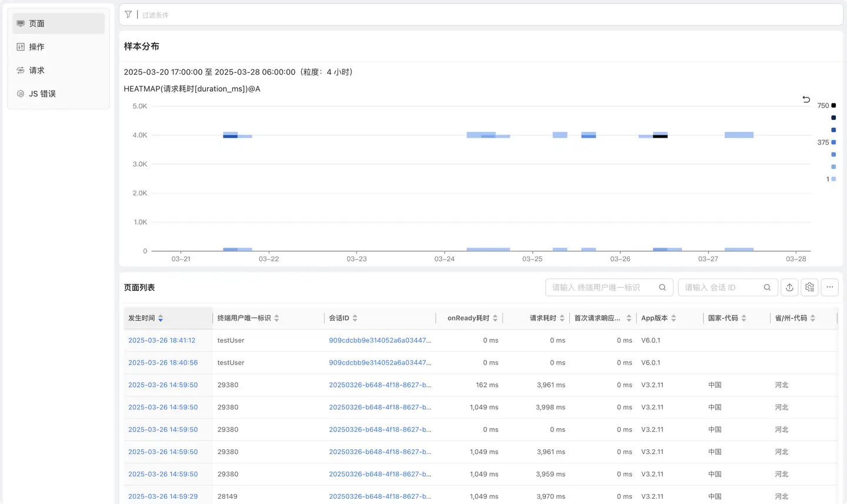Click search icon in 会话 ID field
Image resolution: width=847 pixels, height=504 pixels.
(x=767, y=288)
